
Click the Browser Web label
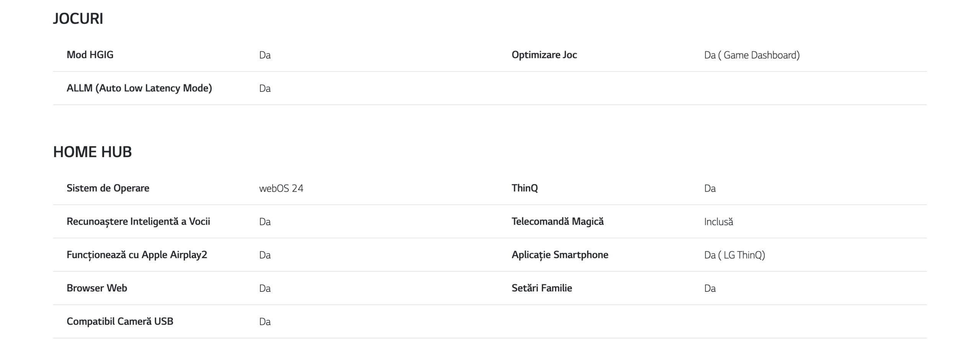click(97, 288)
